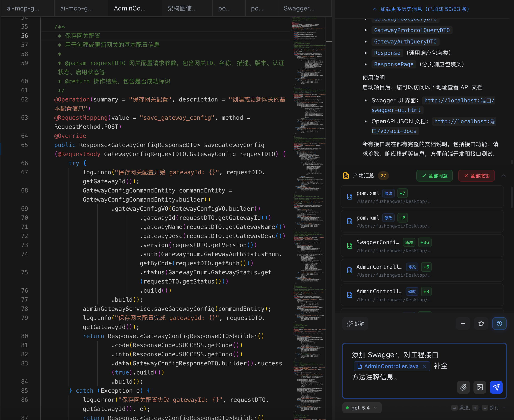Switch to the Swagger... editor tab

pyautogui.click(x=299, y=8)
